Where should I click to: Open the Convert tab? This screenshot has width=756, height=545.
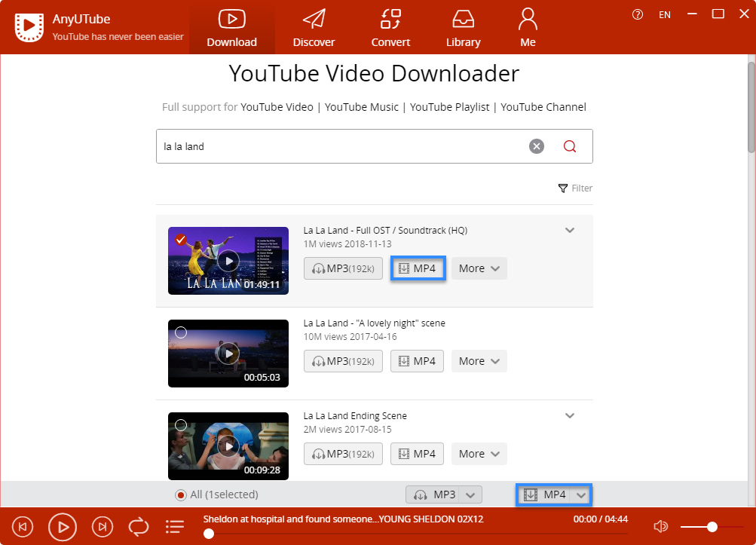tap(390, 28)
